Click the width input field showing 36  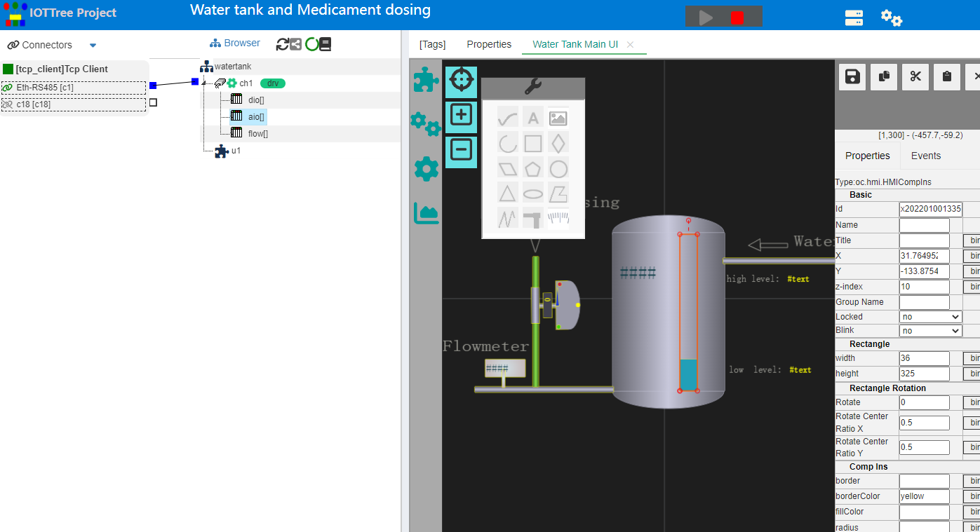tap(925, 359)
